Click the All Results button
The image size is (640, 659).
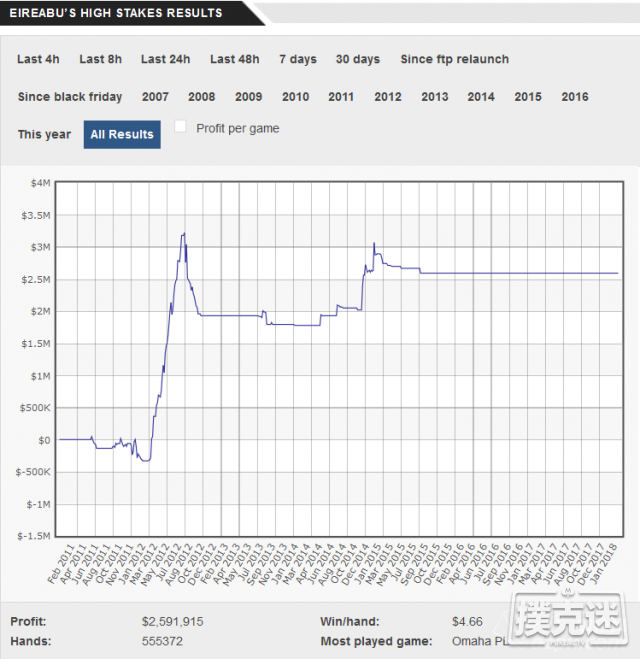point(122,134)
